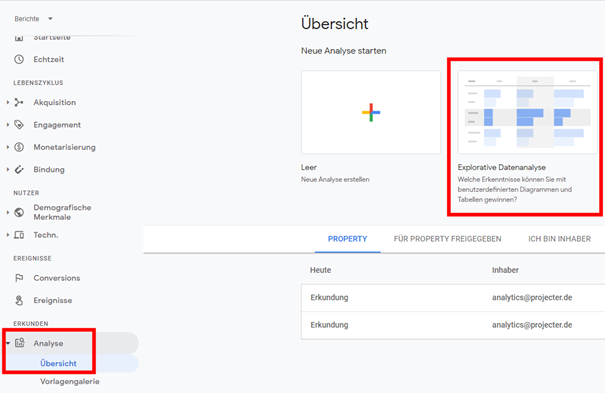
Task: Select Analyse in sidebar
Action: pos(48,343)
